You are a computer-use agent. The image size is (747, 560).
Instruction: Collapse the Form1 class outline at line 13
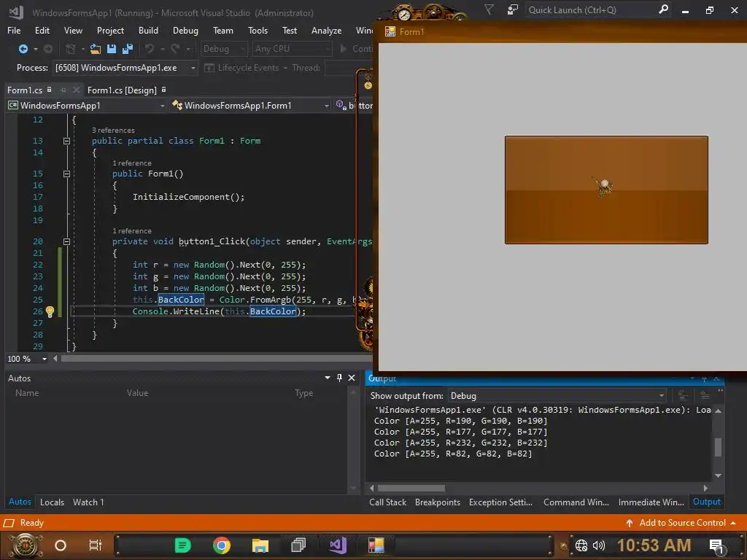click(66, 141)
